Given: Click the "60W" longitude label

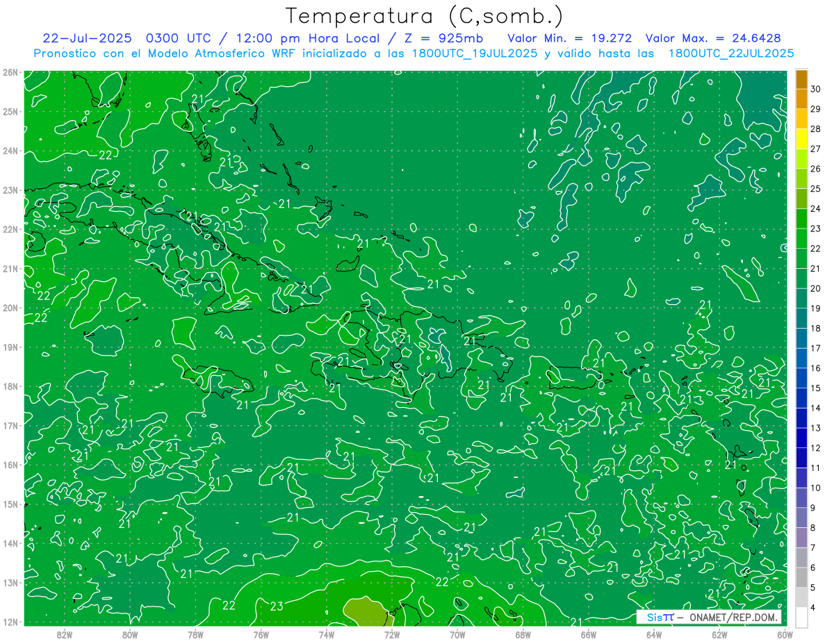Looking at the screenshot, I should point(785,634).
